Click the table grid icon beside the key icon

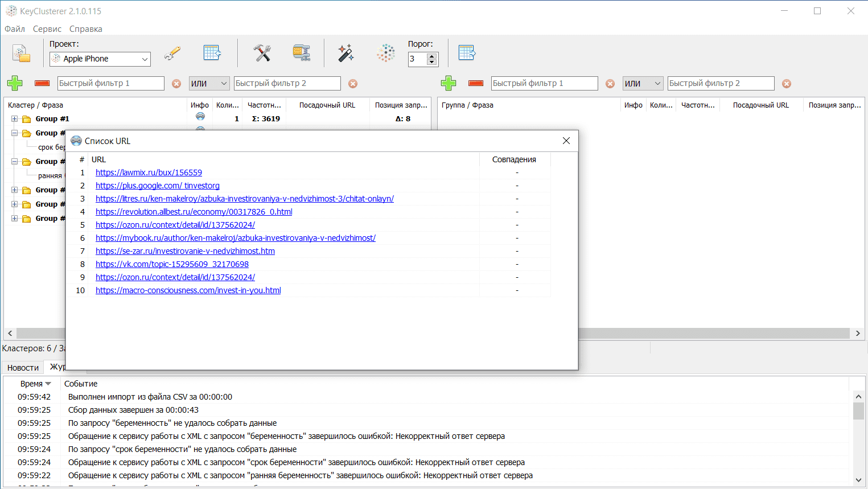click(212, 53)
